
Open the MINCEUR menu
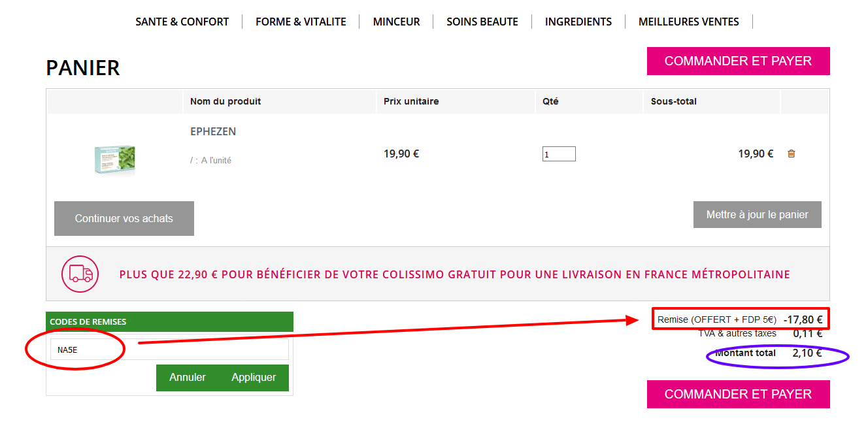396,21
